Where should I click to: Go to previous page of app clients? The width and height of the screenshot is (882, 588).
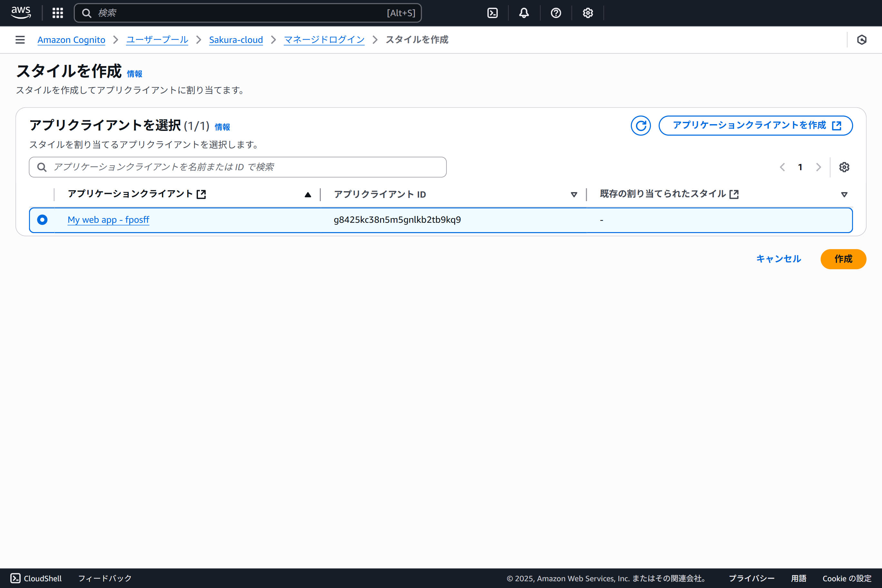point(782,167)
